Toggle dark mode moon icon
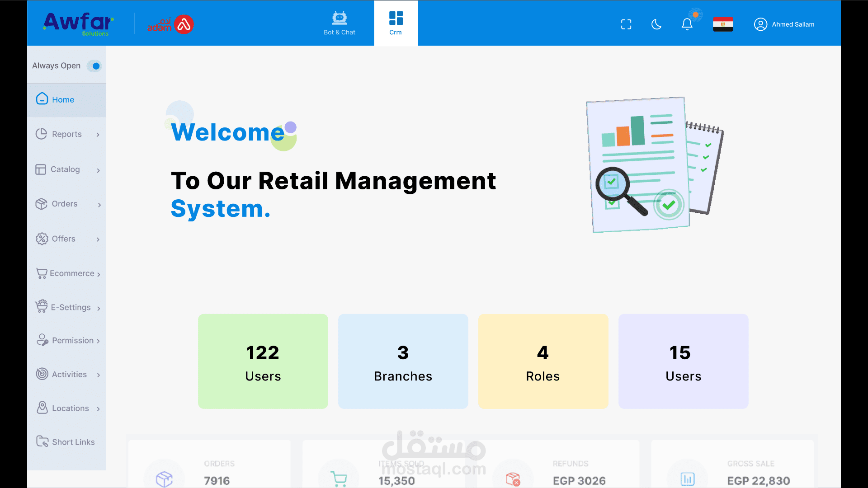The height and width of the screenshot is (488, 868). pos(656,24)
